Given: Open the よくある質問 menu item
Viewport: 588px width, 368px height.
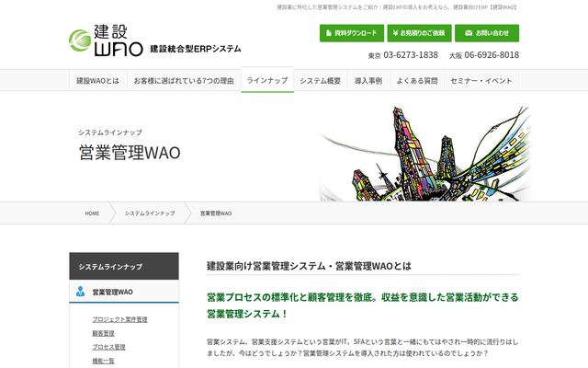Looking at the screenshot, I should (417, 81).
